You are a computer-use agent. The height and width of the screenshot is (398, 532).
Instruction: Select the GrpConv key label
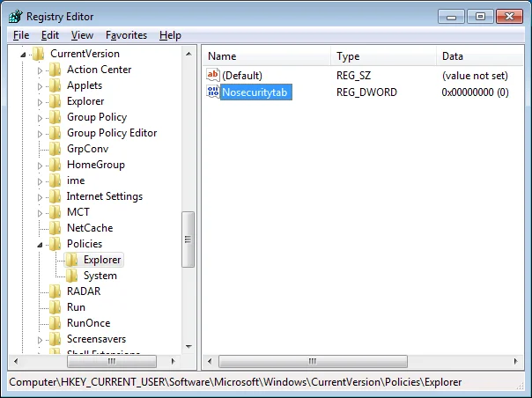tap(87, 149)
